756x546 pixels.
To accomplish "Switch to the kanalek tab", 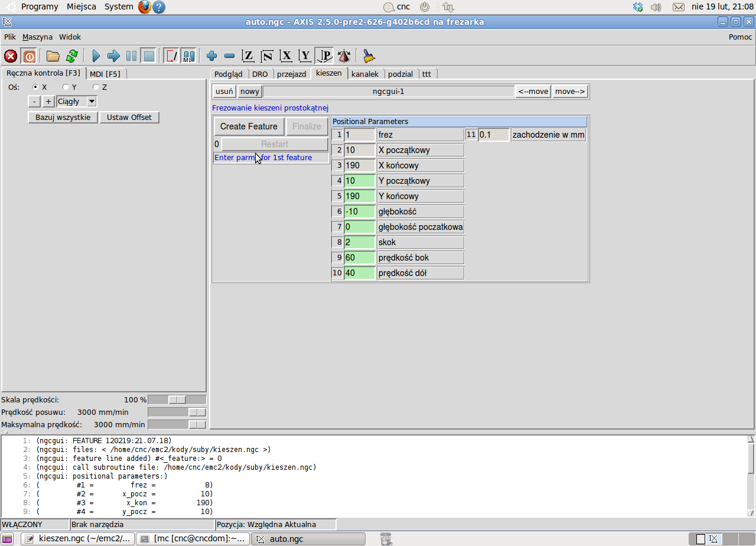I will [365, 74].
